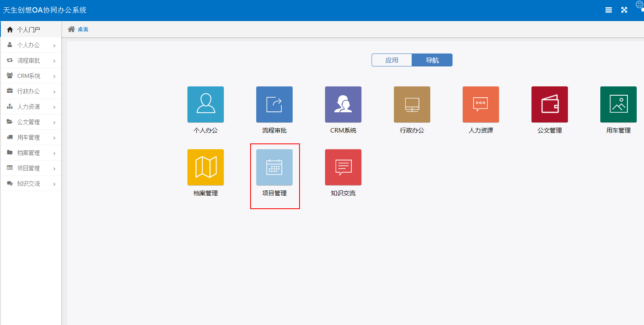The width and height of the screenshot is (644, 325).
Task: Open the 人力资源 chat-bubble tile
Action: pos(481,105)
